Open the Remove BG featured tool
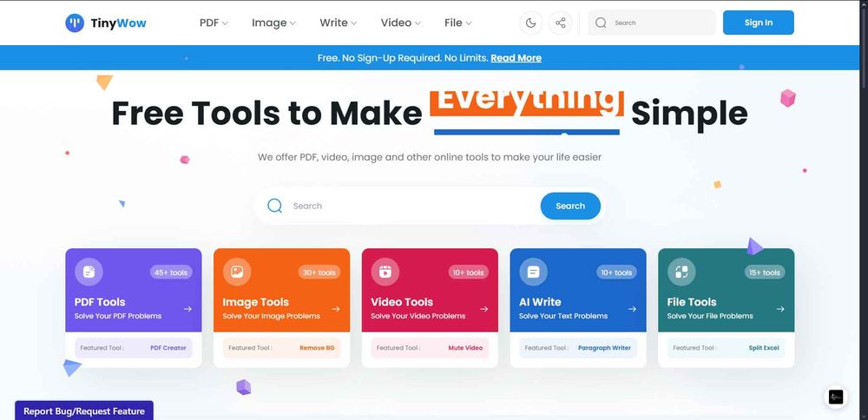 click(317, 348)
